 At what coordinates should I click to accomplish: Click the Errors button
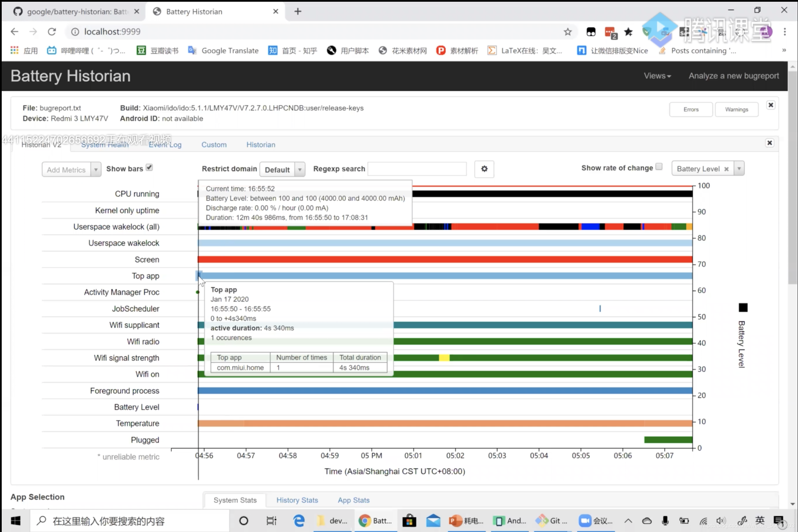click(691, 109)
